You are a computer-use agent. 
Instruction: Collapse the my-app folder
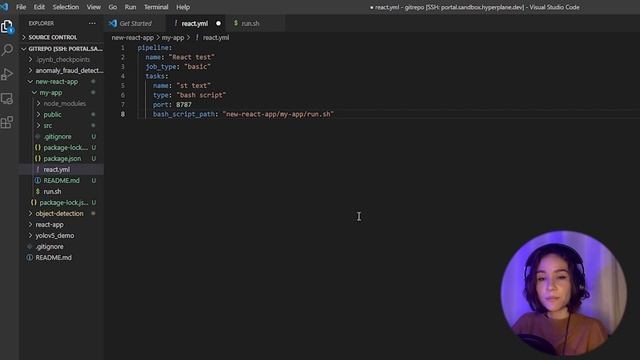[x=61, y=93]
